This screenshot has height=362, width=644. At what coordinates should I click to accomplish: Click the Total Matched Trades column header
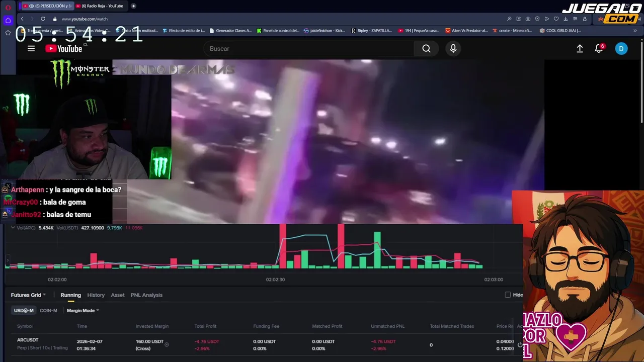tap(452, 326)
